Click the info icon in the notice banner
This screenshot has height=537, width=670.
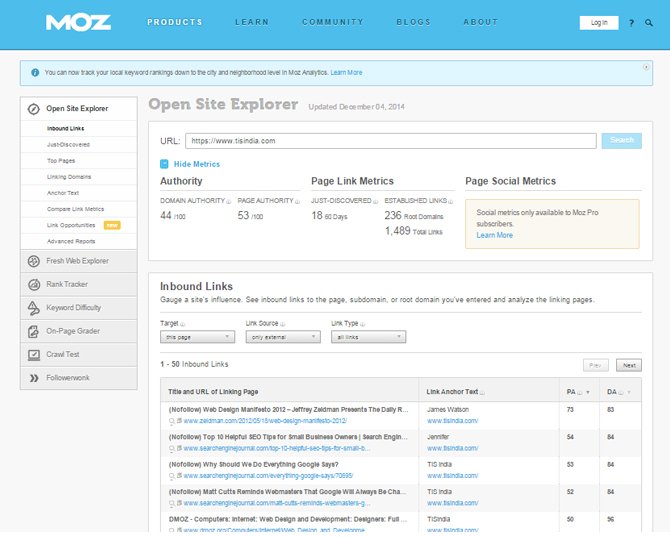(x=35, y=73)
